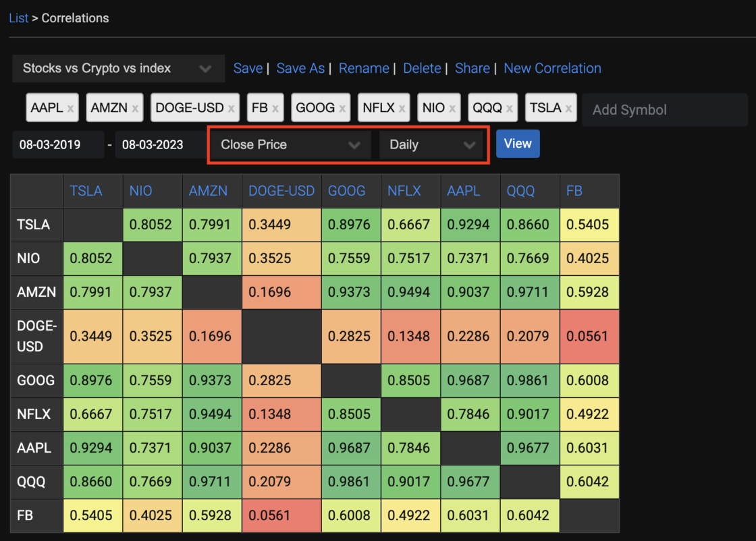Viewport: 756px width, 541px height.
Task: Click cell 0.7669 in the QQQ row
Action: (153, 482)
